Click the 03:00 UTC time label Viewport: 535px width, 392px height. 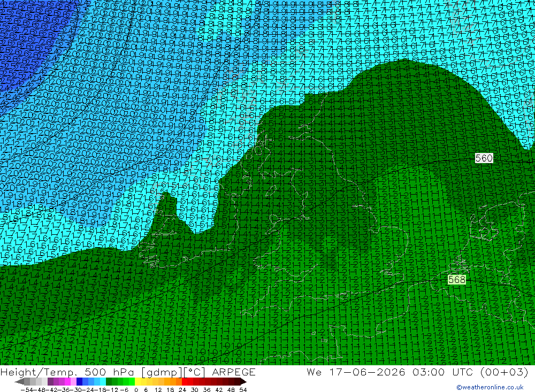442,372
